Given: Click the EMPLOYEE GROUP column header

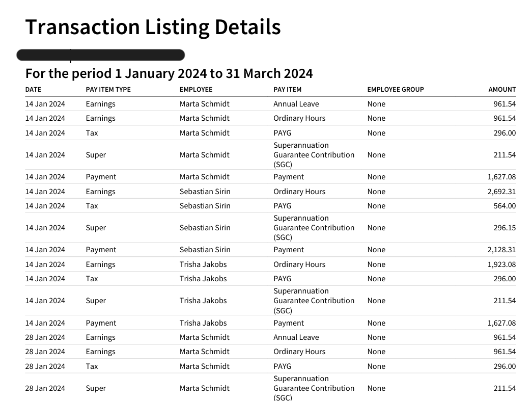Looking at the screenshot, I should point(396,90).
